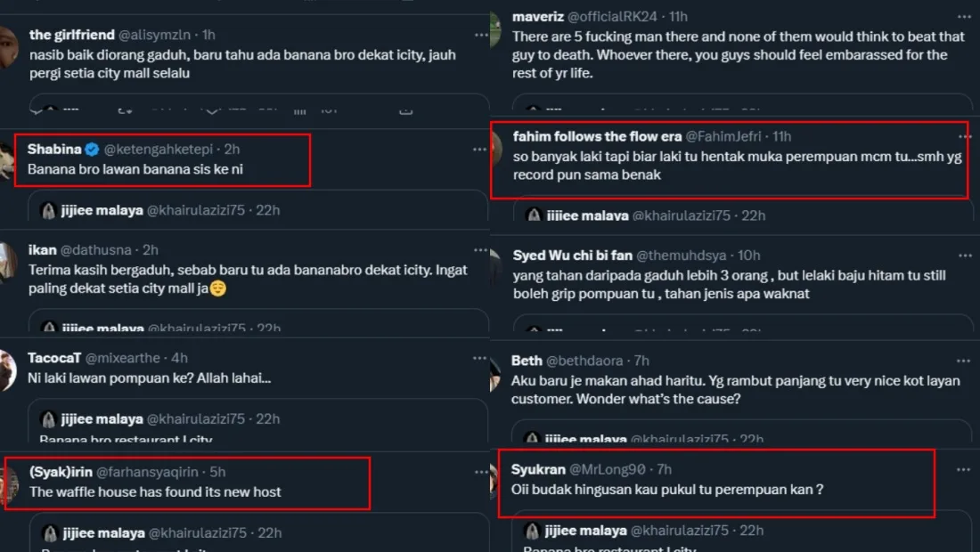Open more options on ikan's tweet

tap(481, 250)
